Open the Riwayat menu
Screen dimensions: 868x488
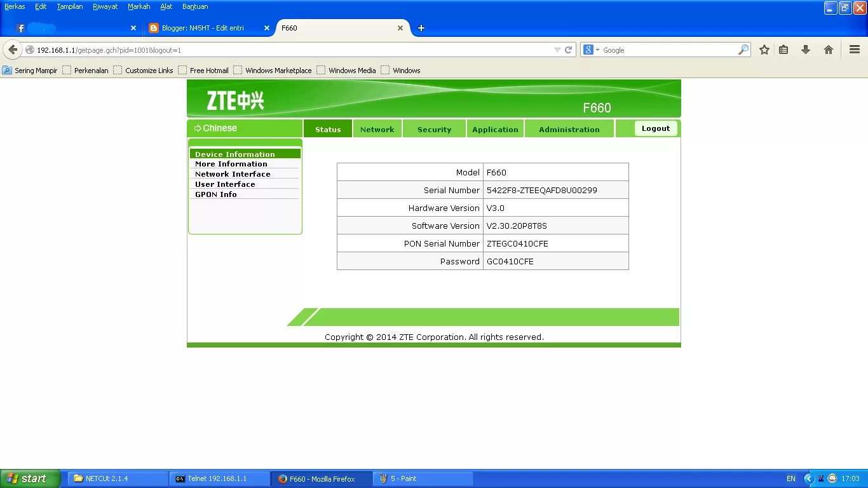tap(105, 6)
